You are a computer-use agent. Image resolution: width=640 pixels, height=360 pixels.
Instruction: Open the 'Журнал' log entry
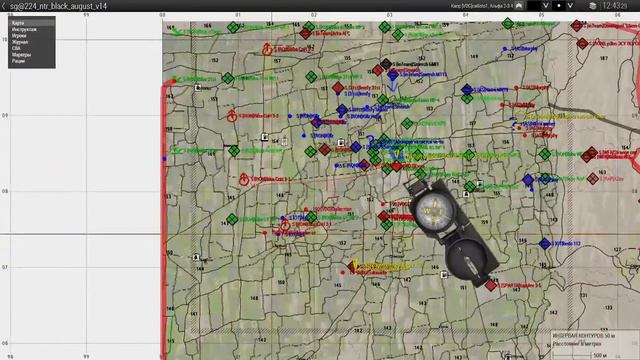(x=31, y=42)
